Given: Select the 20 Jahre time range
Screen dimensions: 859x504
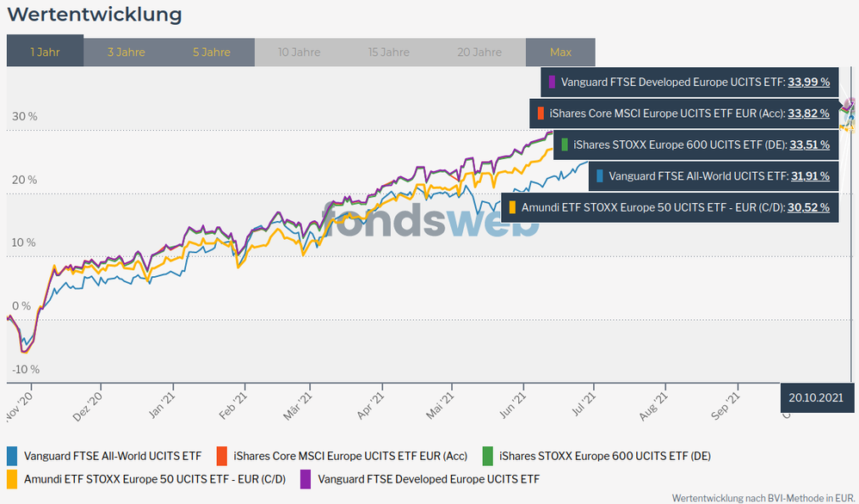Looking at the screenshot, I should point(479,52).
